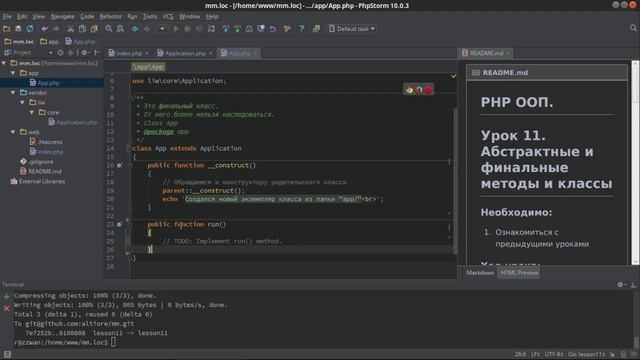Open the Refactor menu
The height and width of the screenshot is (360, 640).
point(111,16)
